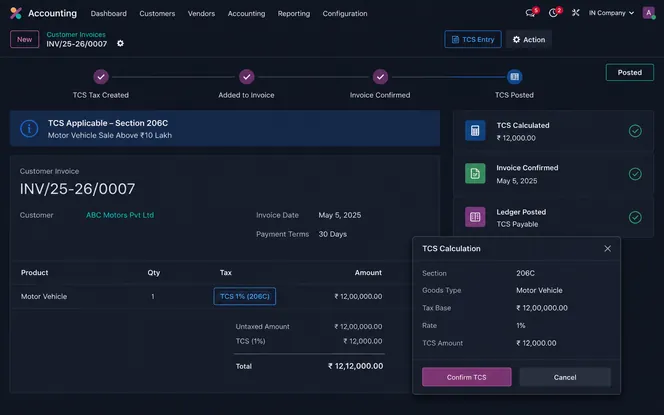
Task: Click the Amount column header
Action: point(368,273)
